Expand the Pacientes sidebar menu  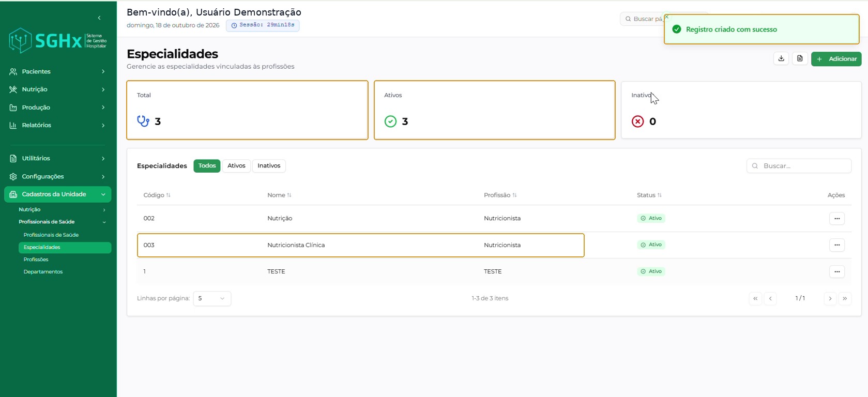pos(58,71)
